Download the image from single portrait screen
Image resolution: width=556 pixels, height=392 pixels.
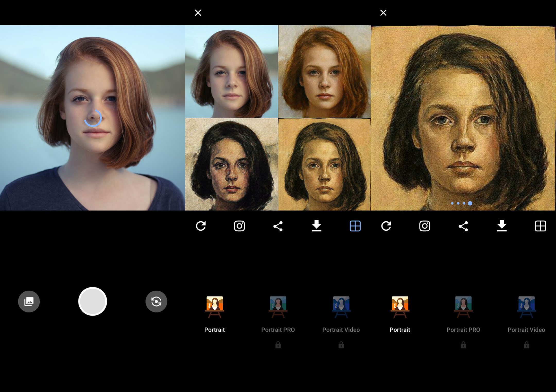pos(502,226)
